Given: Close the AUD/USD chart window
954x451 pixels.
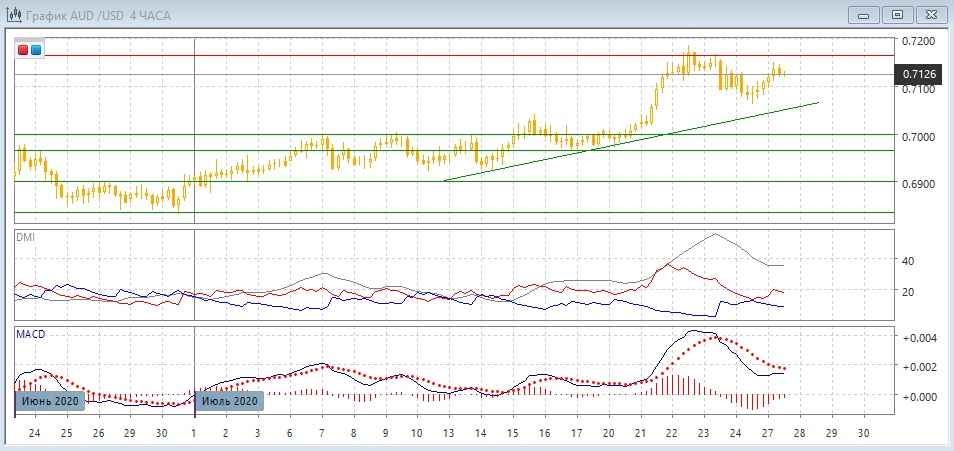Looking at the screenshot, I should [x=930, y=14].
